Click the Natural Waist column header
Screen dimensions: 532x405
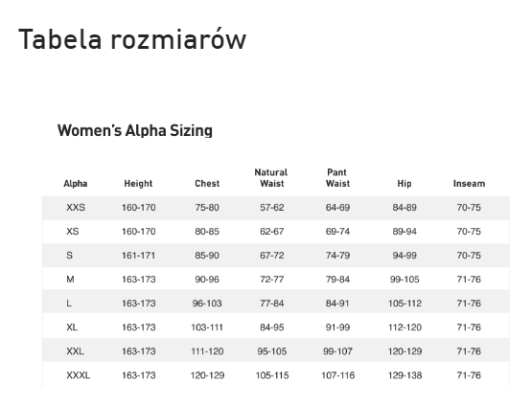tap(271, 178)
